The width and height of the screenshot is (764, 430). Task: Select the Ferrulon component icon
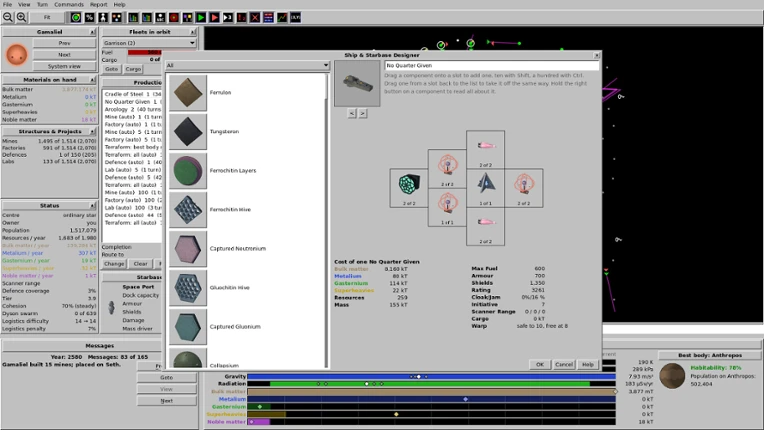click(x=188, y=93)
